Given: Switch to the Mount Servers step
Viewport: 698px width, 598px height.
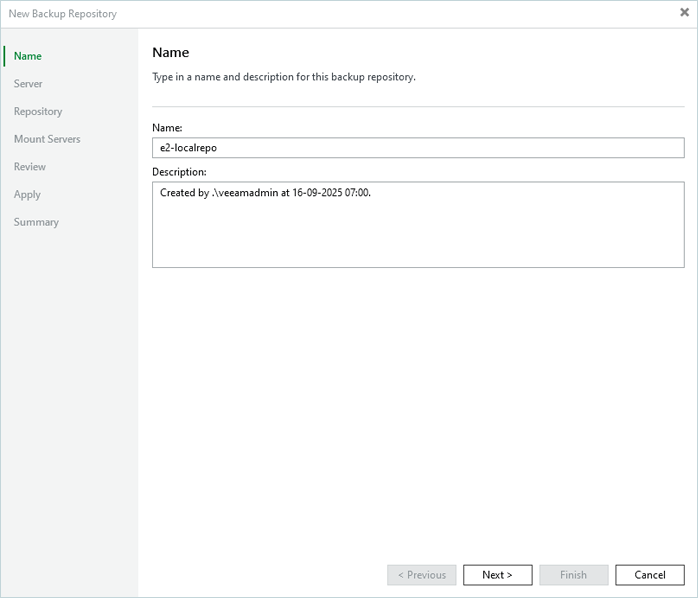Looking at the screenshot, I should point(47,139).
